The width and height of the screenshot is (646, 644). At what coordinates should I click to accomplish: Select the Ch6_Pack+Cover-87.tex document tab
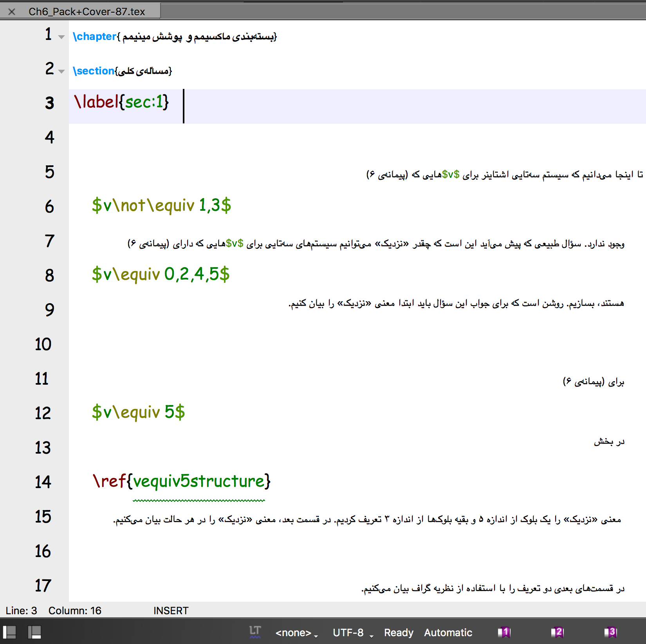pyautogui.click(x=87, y=12)
